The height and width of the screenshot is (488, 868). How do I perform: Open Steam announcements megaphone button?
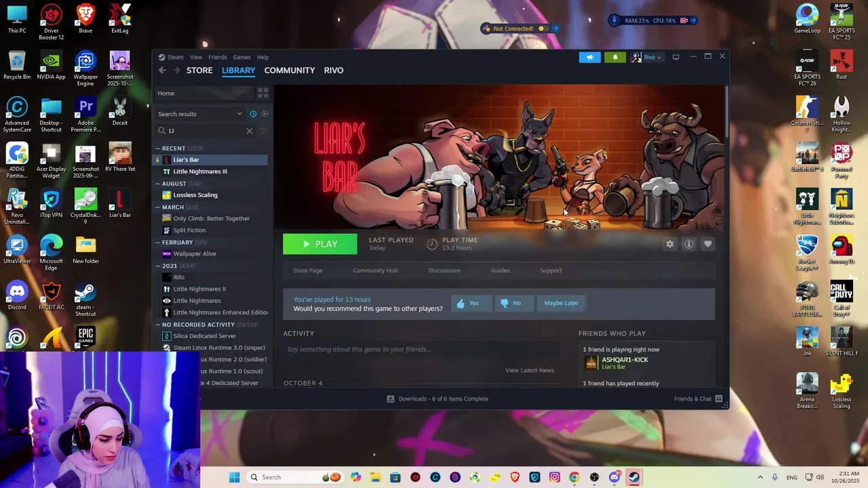[x=590, y=57]
